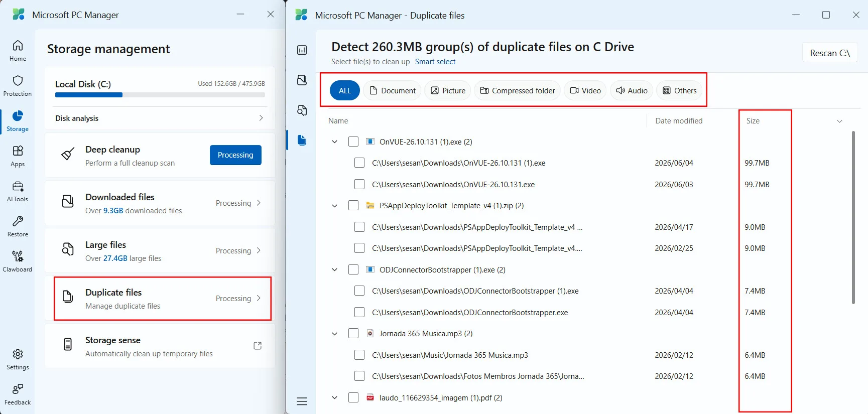Click the Large files icon
868x414 pixels.
pos(68,249)
